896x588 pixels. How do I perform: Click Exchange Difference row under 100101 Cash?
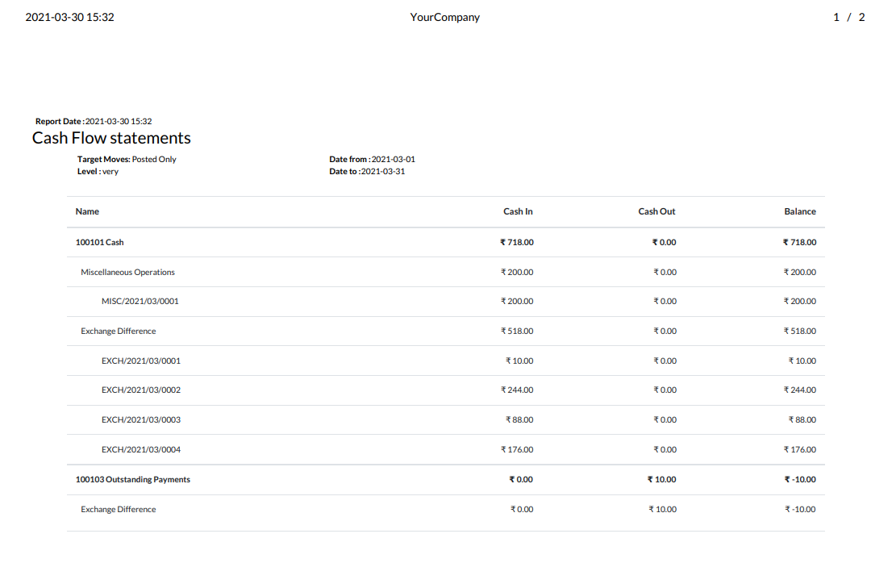[119, 331]
